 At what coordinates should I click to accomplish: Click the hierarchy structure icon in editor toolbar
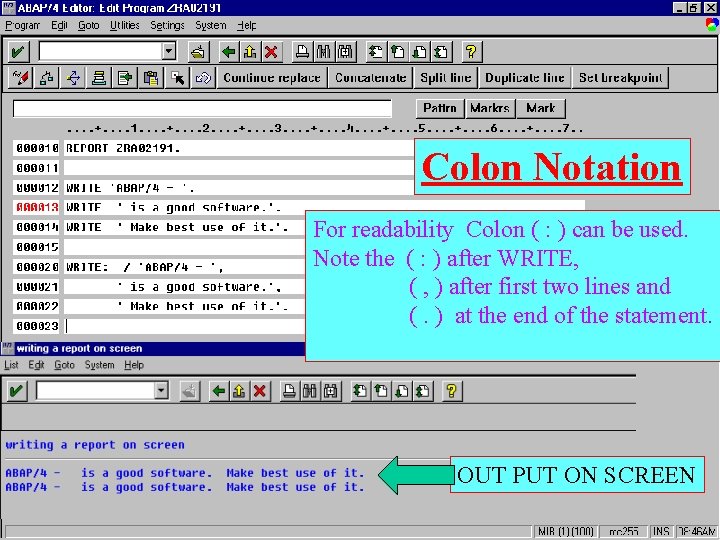(x=46, y=78)
